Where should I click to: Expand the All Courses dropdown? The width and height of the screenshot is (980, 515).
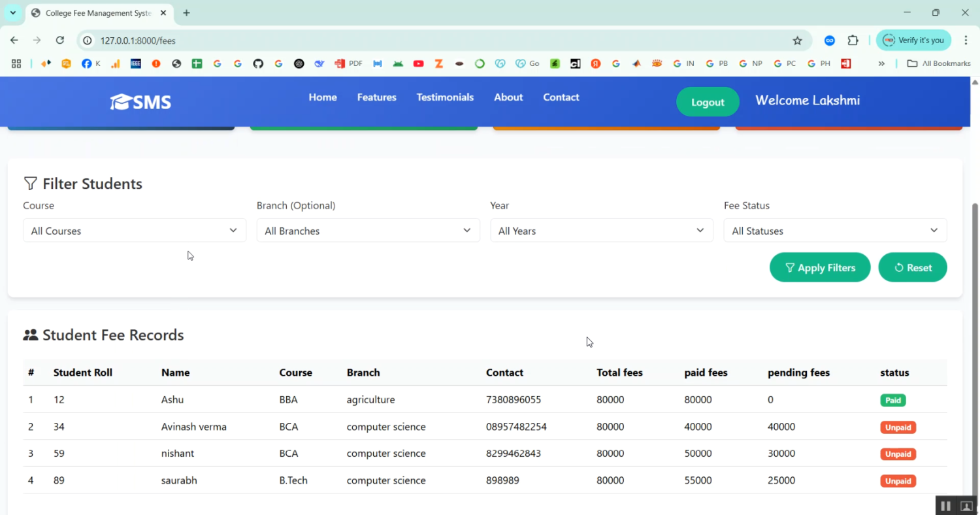pyautogui.click(x=135, y=231)
